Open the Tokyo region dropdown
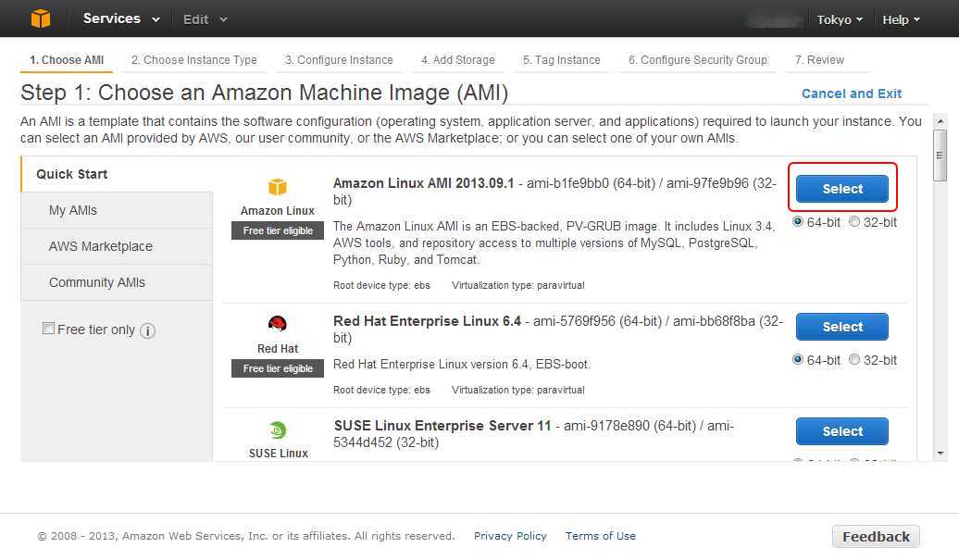The width and height of the screenshot is (959, 560). [x=840, y=19]
